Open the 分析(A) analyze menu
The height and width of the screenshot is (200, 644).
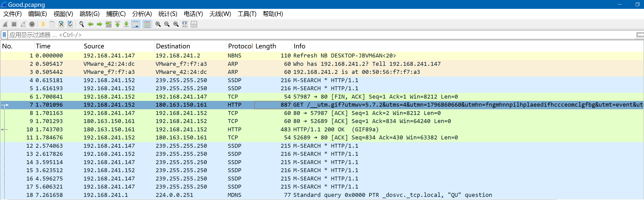pos(142,14)
